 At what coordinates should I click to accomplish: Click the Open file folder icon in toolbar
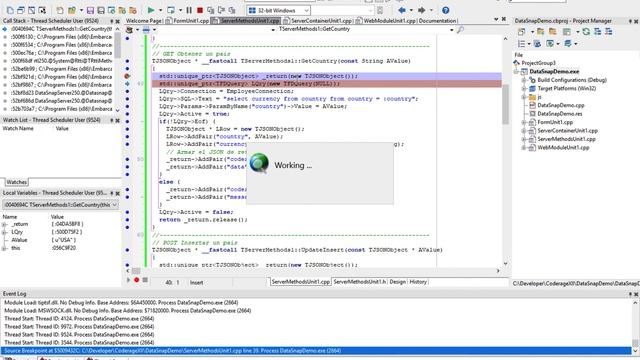click(72, 10)
